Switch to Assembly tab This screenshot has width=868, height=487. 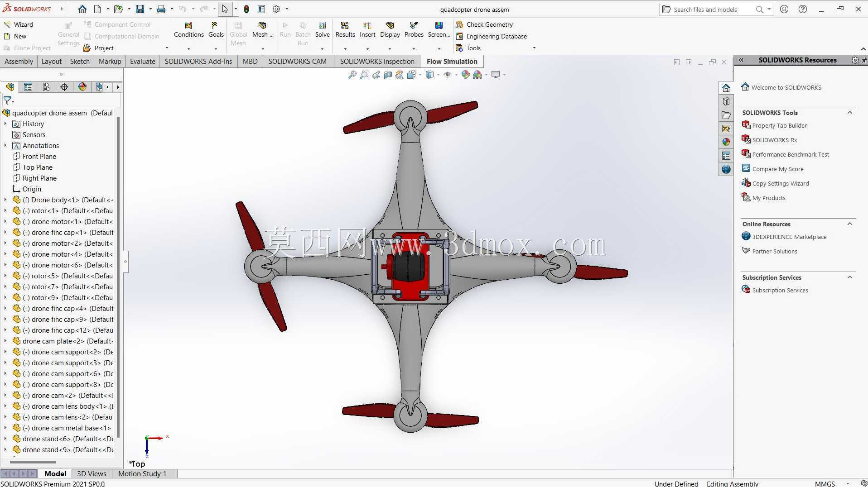[19, 61]
